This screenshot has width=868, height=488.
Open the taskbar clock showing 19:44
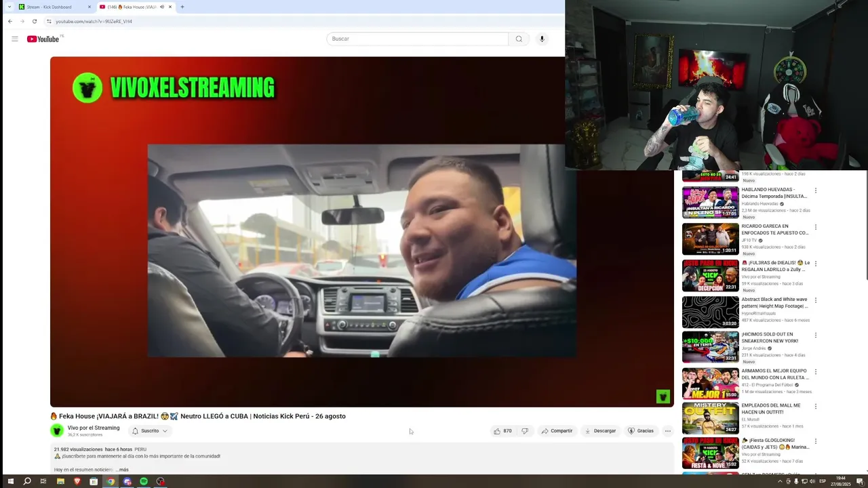coord(841,481)
